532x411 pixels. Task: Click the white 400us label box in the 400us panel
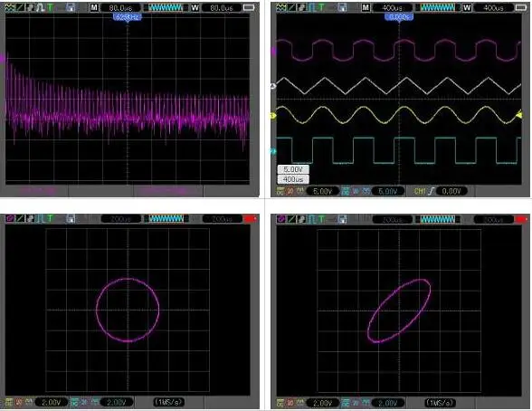293,179
